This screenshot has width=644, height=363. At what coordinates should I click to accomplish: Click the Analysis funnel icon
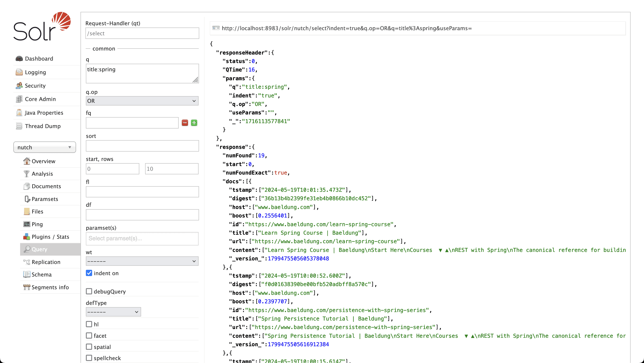tap(26, 174)
